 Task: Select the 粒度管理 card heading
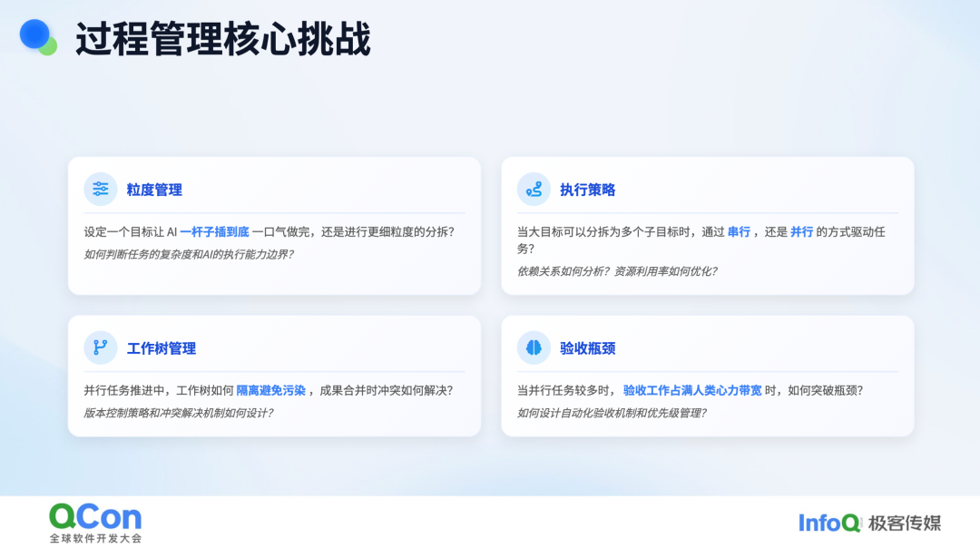coord(154,190)
